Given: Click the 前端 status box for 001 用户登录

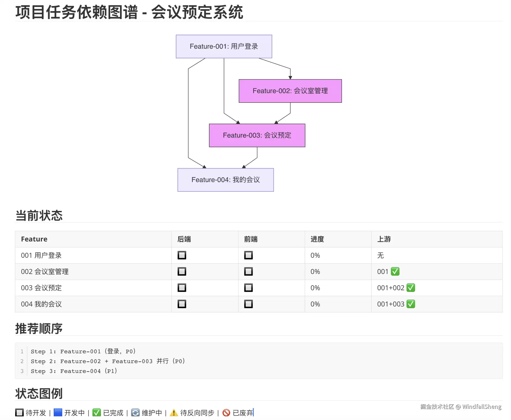Looking at the screenshot, I should (x=248, y=255).
